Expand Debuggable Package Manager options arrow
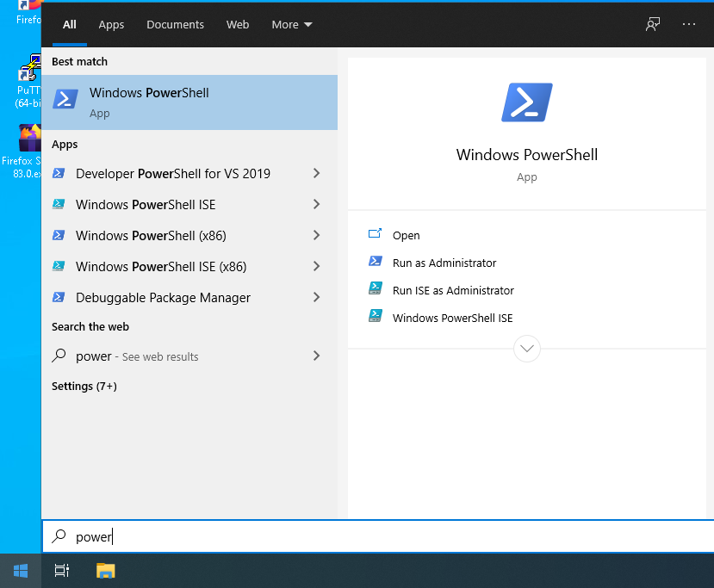This screenshot has height=588, width=714. pos(316,297)
